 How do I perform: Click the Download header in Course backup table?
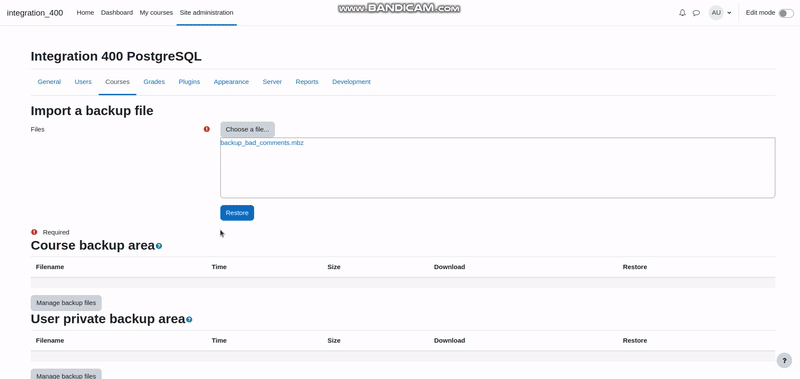(449, 267)
